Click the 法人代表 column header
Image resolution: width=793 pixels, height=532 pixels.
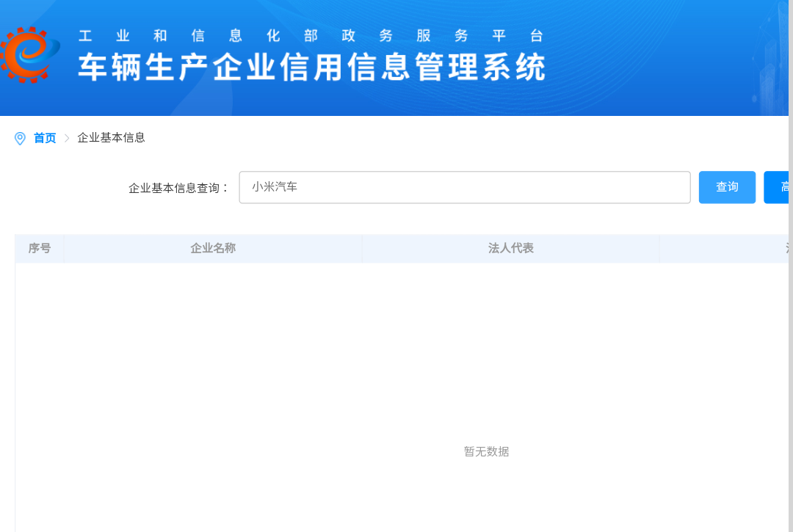[510, 248]
